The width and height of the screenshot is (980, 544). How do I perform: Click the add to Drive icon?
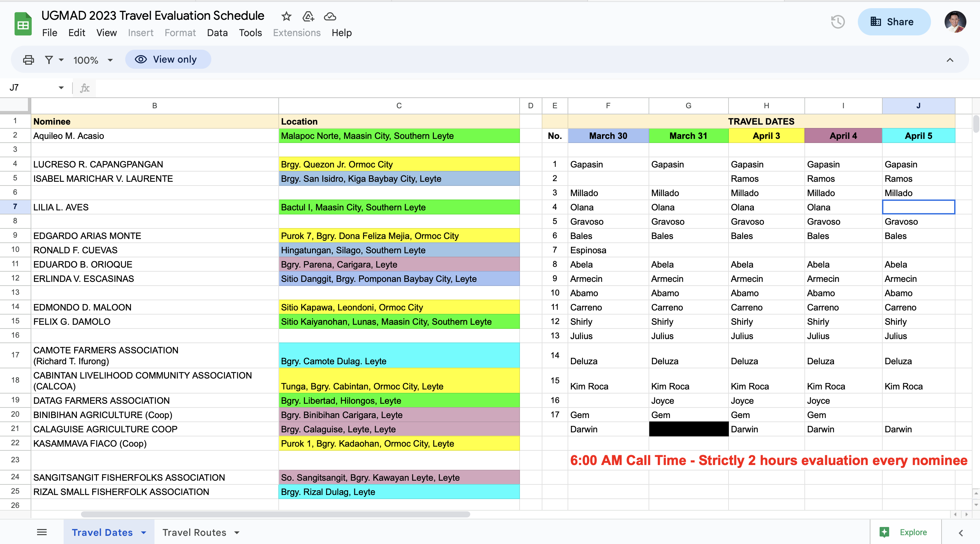[308, 16]
